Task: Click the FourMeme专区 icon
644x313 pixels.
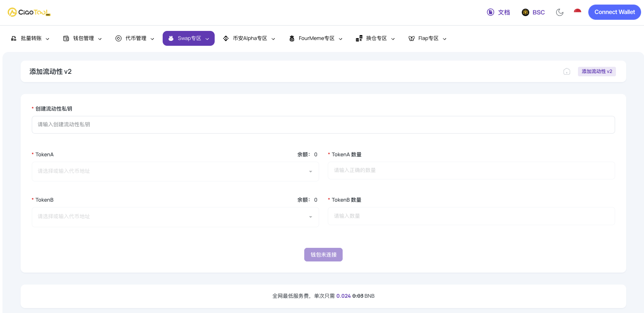Action: point(292,38)
